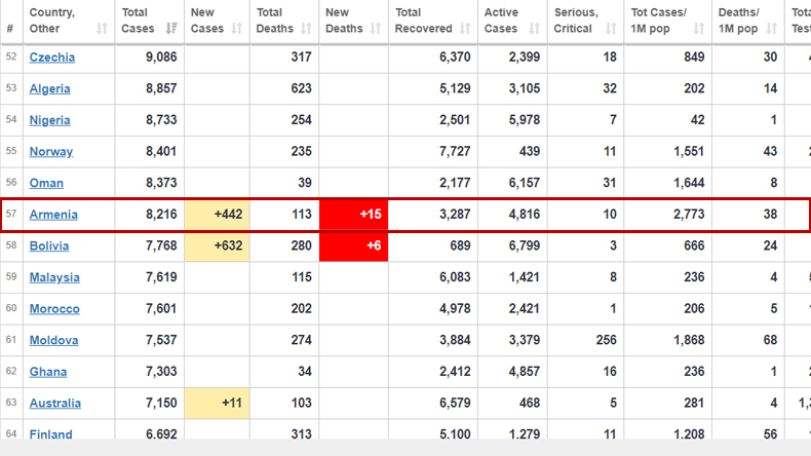Select Australia's +11 new cases cell

[x=217, y=403]
